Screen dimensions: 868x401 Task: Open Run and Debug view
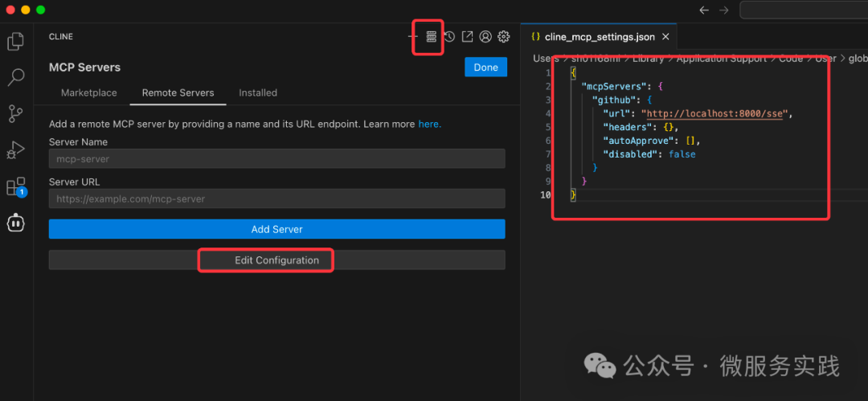click(15, 150)
